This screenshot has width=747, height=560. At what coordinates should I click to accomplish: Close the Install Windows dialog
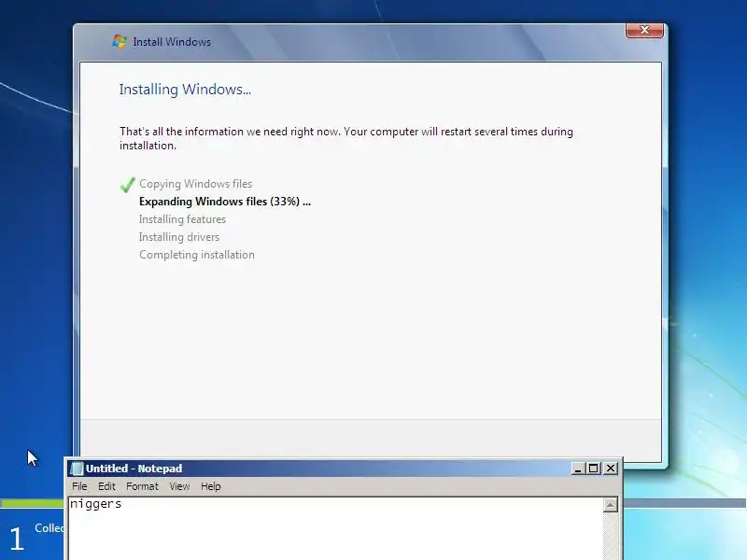point(644,30)
